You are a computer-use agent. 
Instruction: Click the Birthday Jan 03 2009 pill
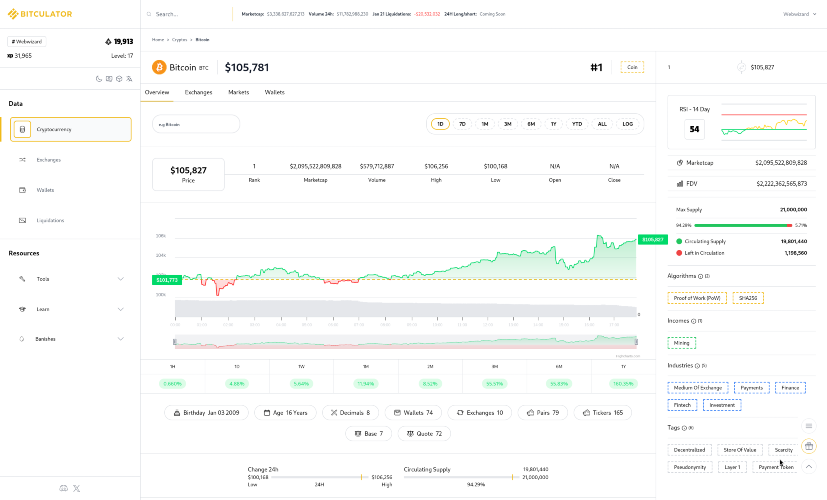click(206, 412)
